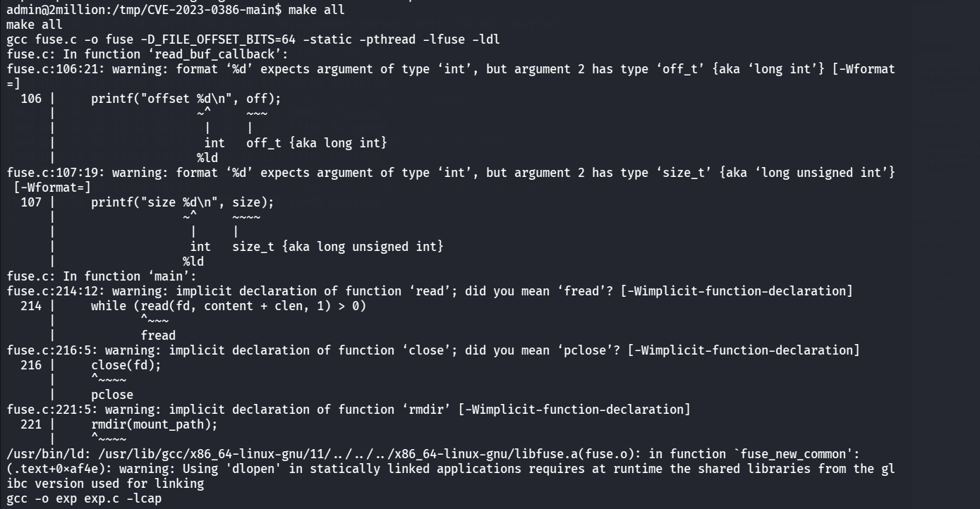
Task: Click the 'size_t {aka long unsigned int}' hint
Action: coord(337,247)
